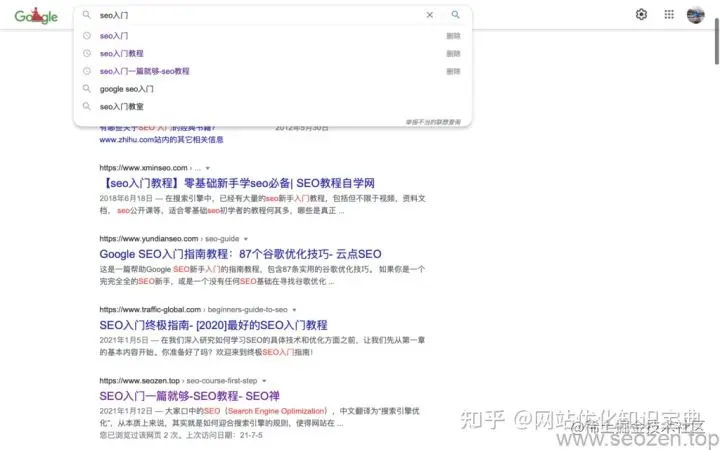Click the magnifier icon beside "seo入门教室" suggestion
This screenshot has height=450, width=720.
[x=86, y=106]
